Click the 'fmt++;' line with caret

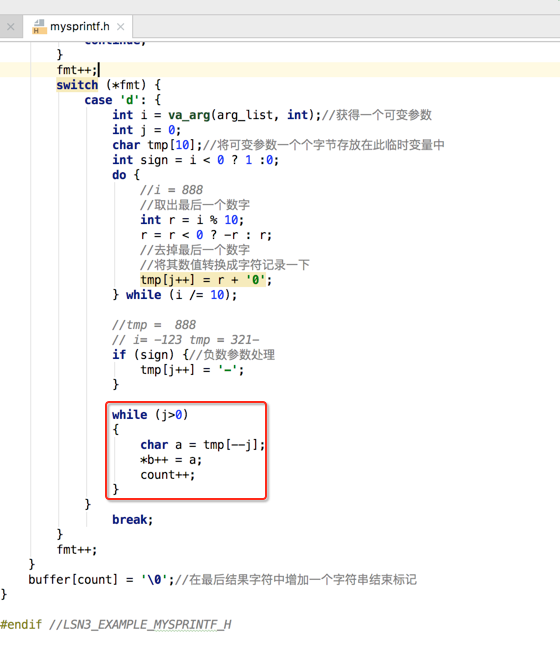[77, 70]
